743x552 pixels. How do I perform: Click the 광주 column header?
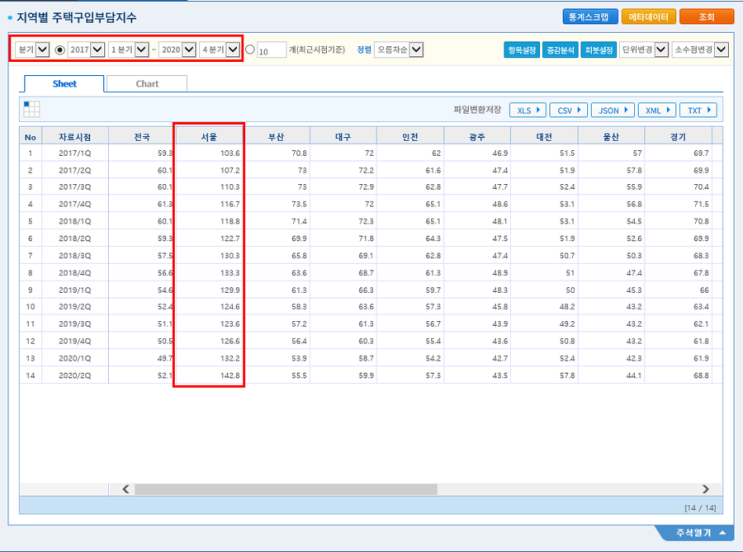pos(477,137)
